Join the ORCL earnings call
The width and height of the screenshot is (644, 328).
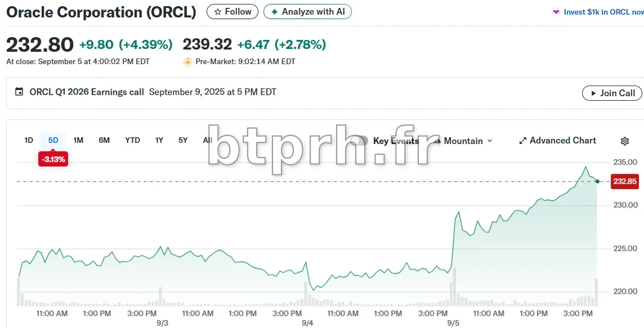click(x=612, y=93)
